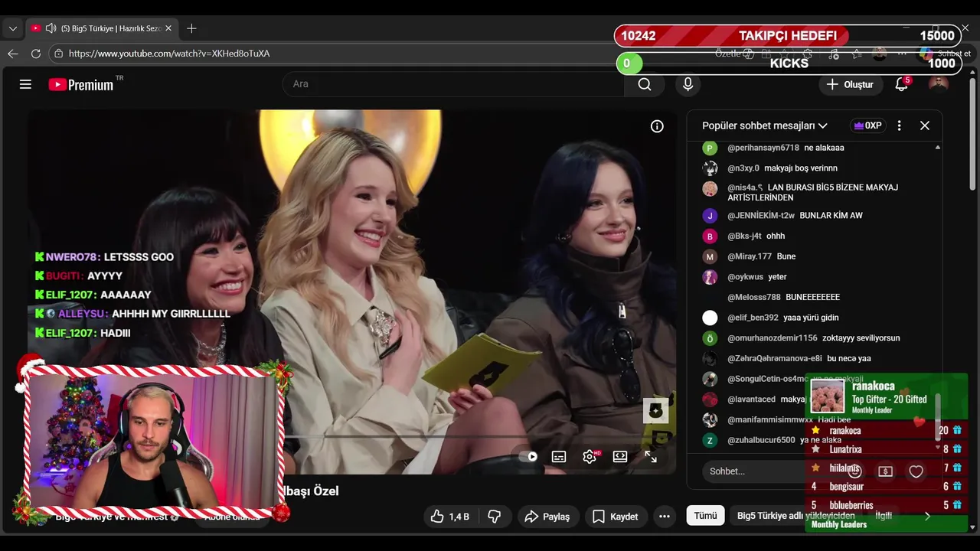Send a heart reaction in chat
The image size is (980, 551).
tap(916, 471)
